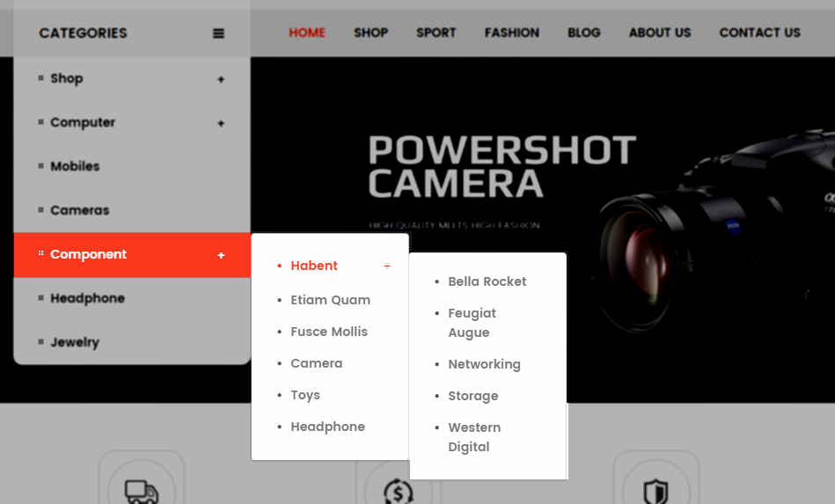This screenshot has width=835, height=504.
Task: Open the Contact Us page
Action: tap(760, 33)
